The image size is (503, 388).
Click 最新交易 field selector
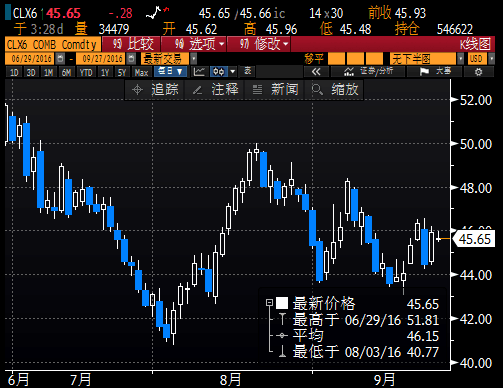[x=165, y=59]
